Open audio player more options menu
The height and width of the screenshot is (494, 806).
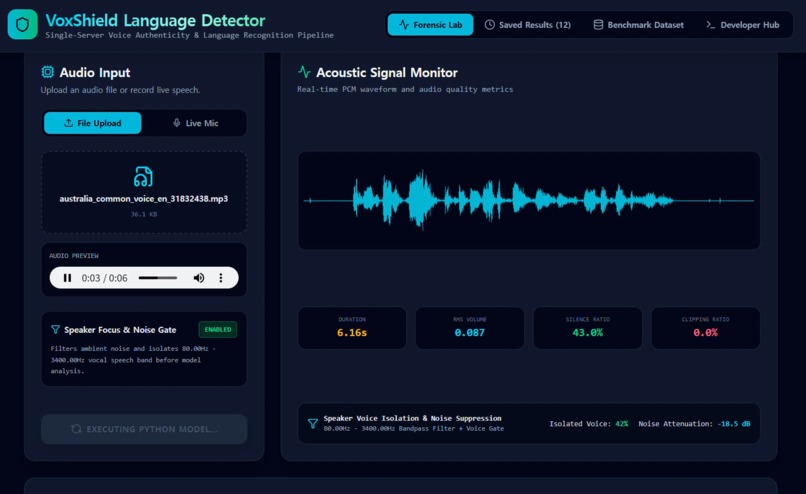coord(221,278)
